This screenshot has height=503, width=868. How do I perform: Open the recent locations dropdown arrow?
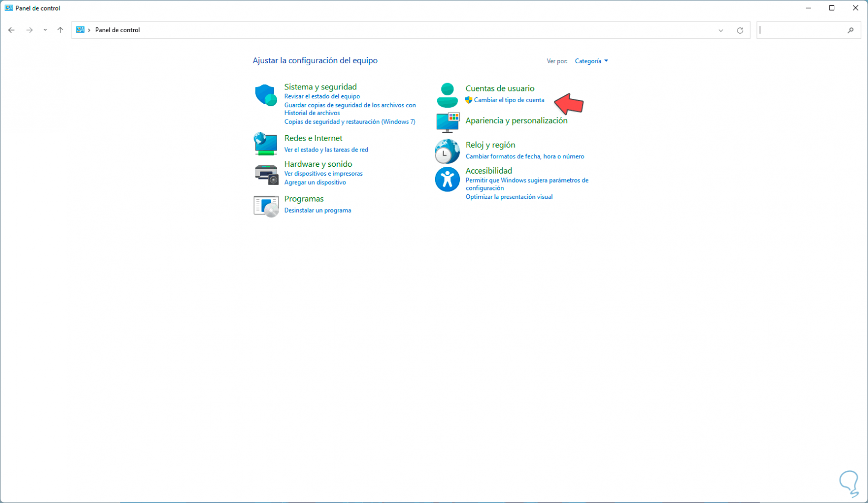coord(45,30)
